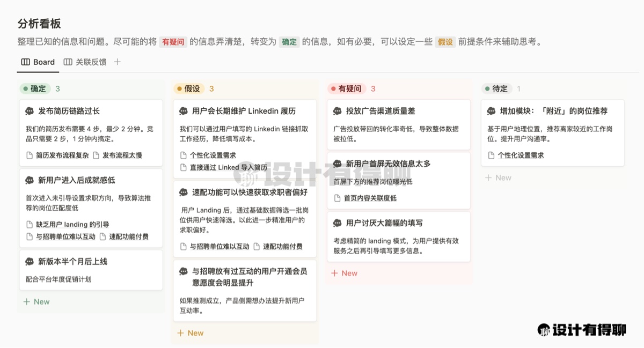The image size is (644, 348).
Task: Switch to the 关联反馈 tab
Action: point(85,62)
